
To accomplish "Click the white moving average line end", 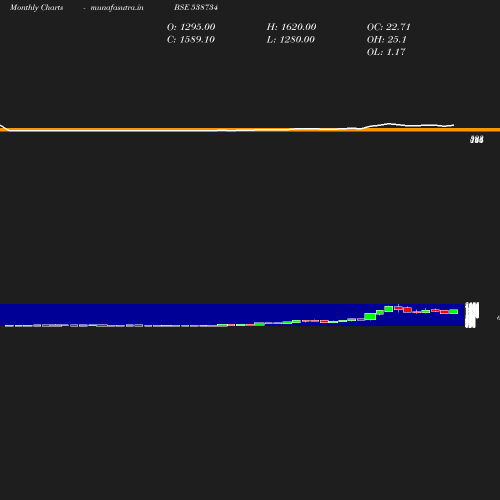I will [453, 125].
